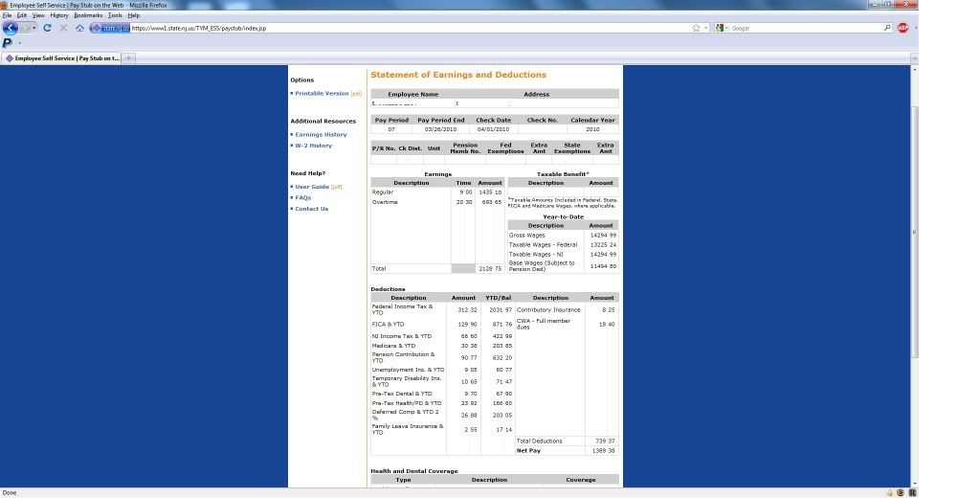This screenshot has width=980, height=498.
Task: Click the PayPal toolbar icon
Action: [7, 43]
